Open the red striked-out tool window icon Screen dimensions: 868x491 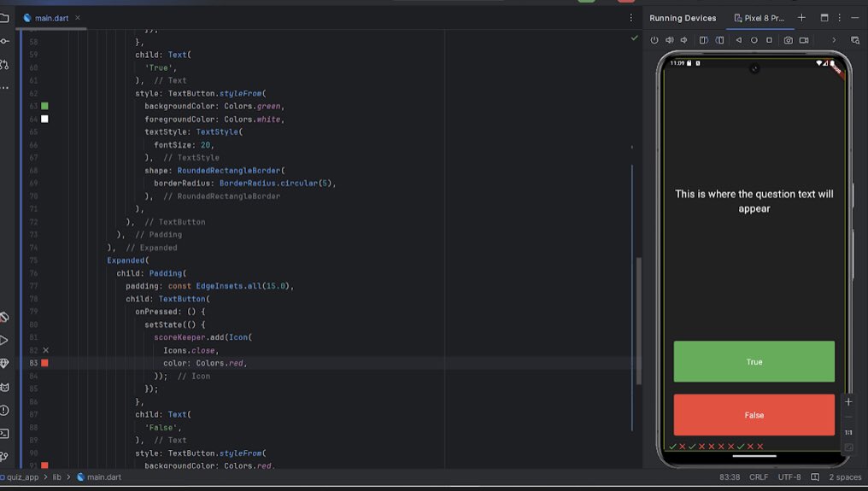coord(4,317)
